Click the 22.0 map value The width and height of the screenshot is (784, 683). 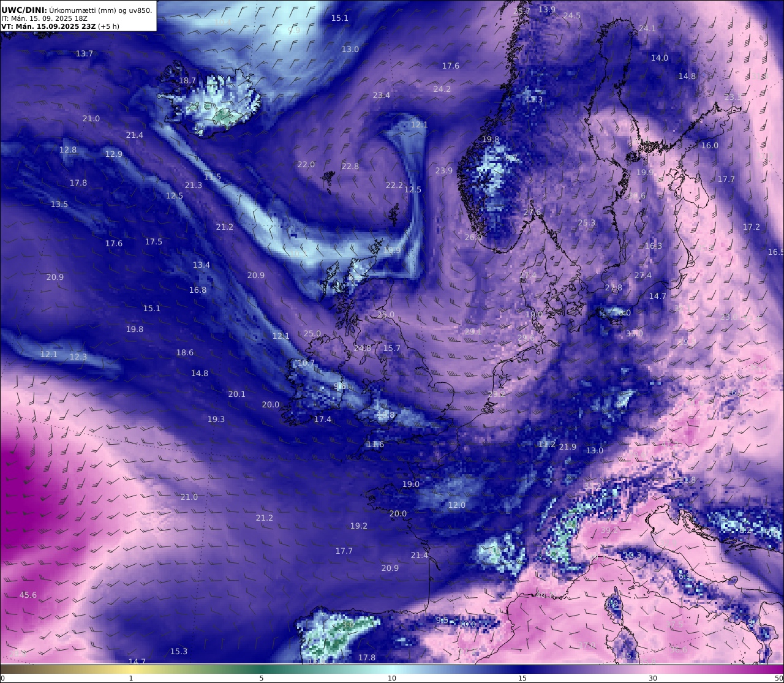tap(306, 164)
